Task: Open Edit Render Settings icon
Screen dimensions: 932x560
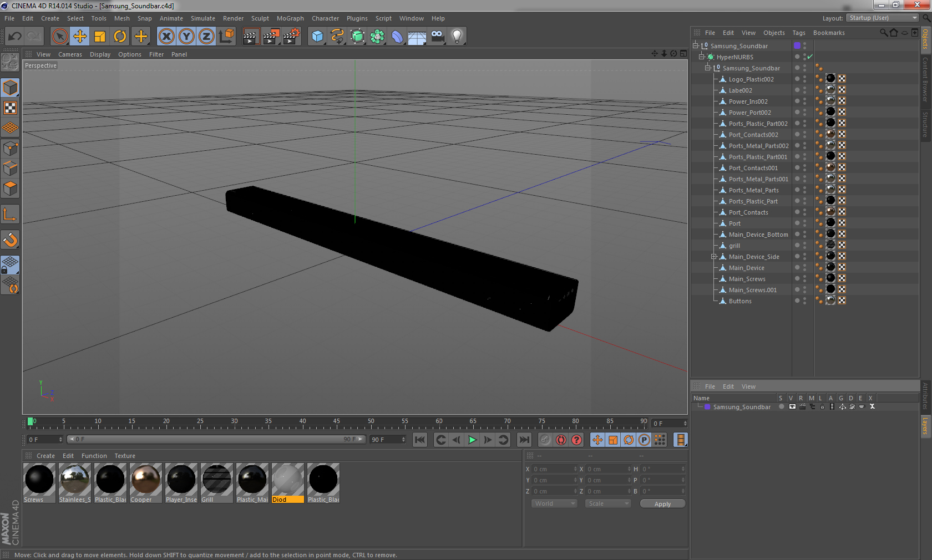Action: pyautogui.click(x=291, y=37)
